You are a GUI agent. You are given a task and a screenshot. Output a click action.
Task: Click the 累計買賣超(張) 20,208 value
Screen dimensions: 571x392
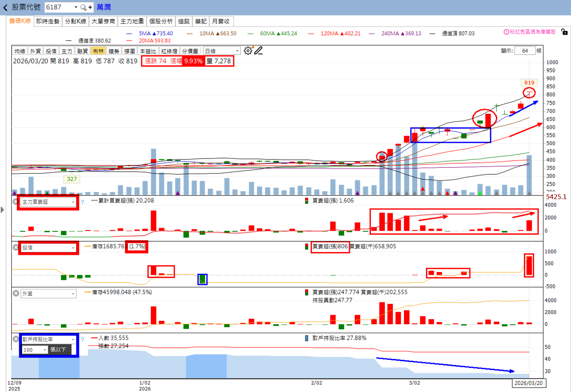point(126,201)
